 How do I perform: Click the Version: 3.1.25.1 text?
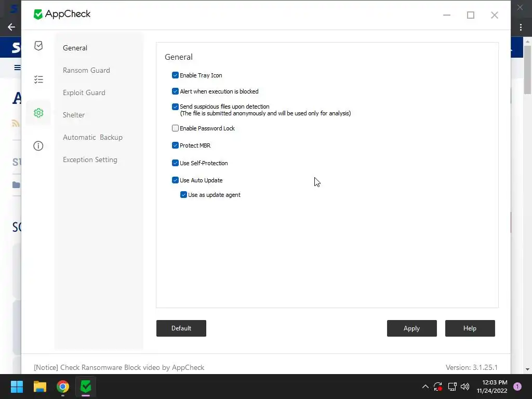coord(472,367)
